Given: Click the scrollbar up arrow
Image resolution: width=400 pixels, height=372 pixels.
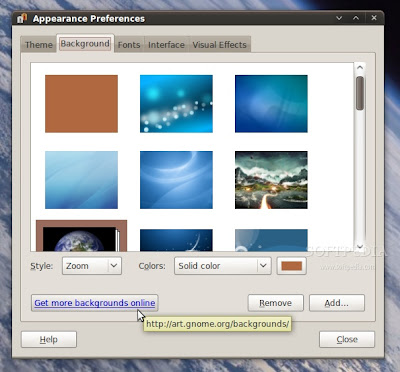Looking at the screenshot, I should pyautogui.click(x=360, y=68).
